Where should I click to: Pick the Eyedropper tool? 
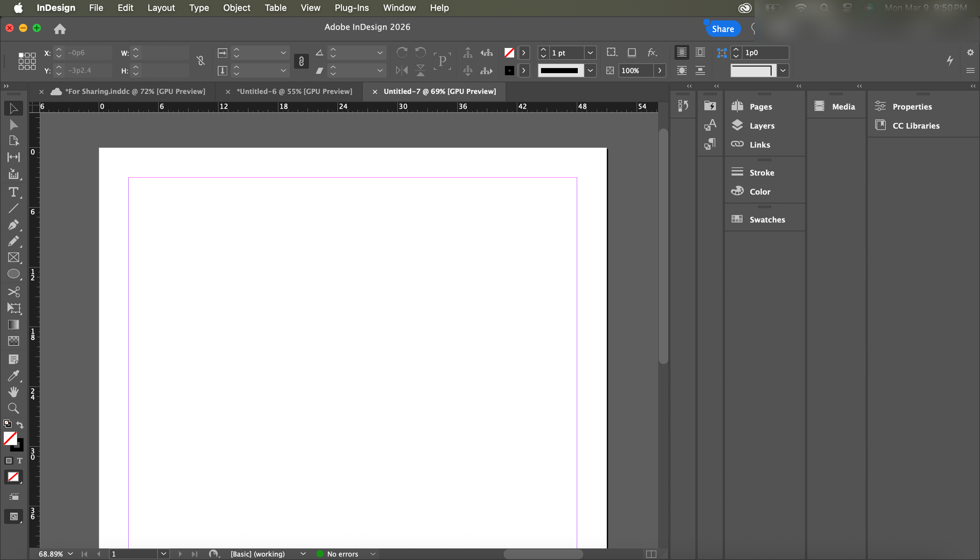point(14,376)
